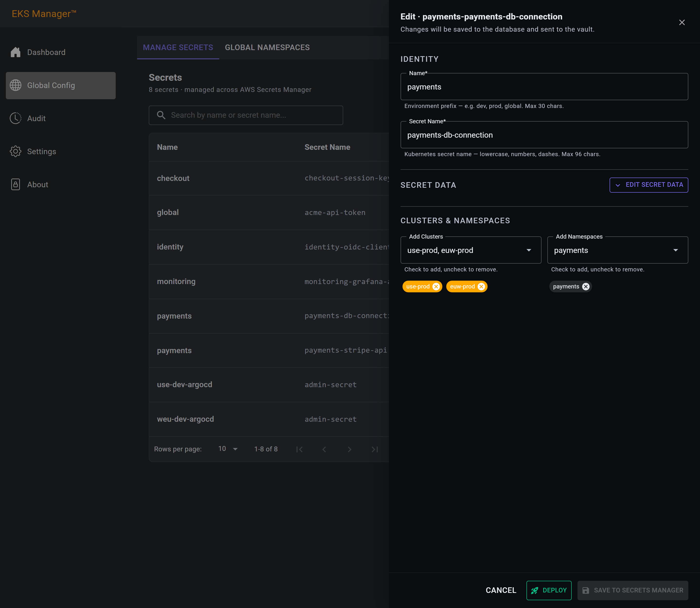The image size is (700, 608).
Task: Switch to Global Namespaces tab
Action: [267, 47]
